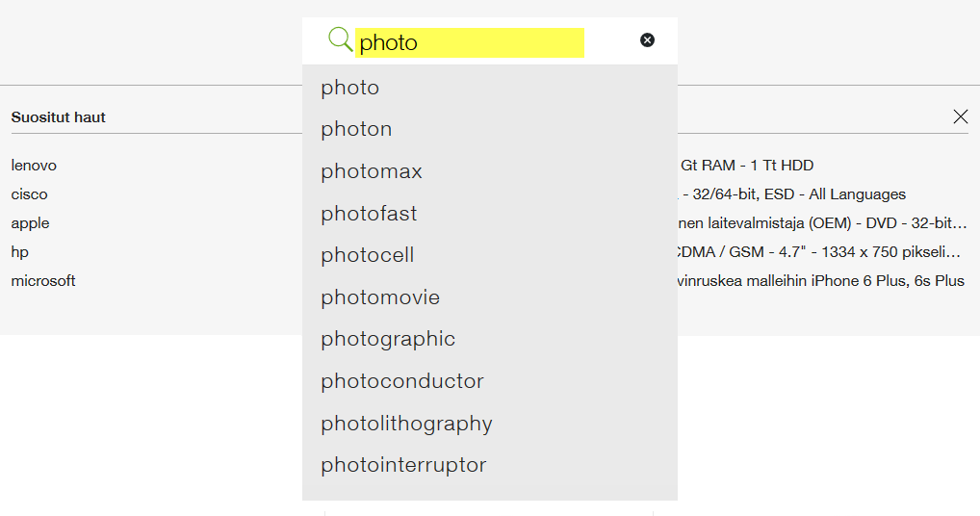Clear the search field with the X icon
The width and height of the screenshot is (980, 516).
647,40
